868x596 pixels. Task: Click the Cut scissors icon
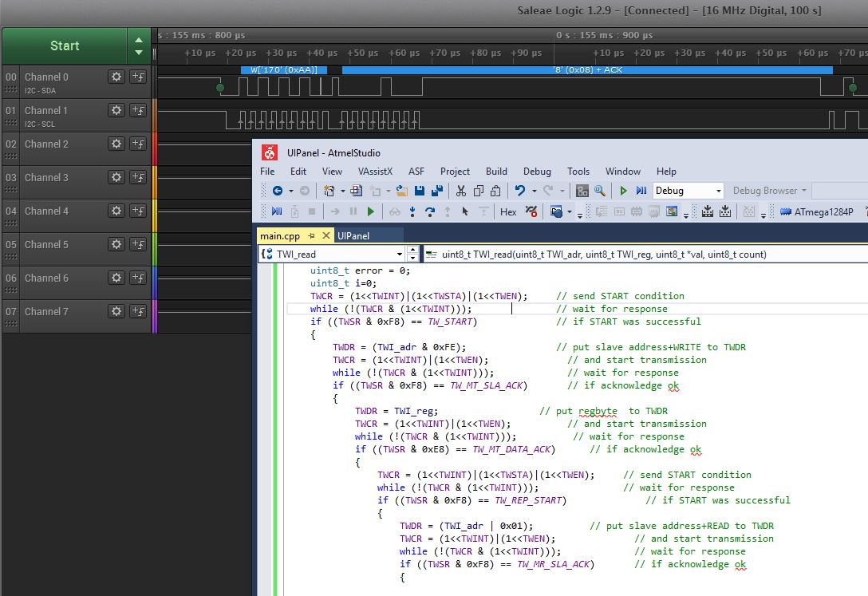(460, 191)
